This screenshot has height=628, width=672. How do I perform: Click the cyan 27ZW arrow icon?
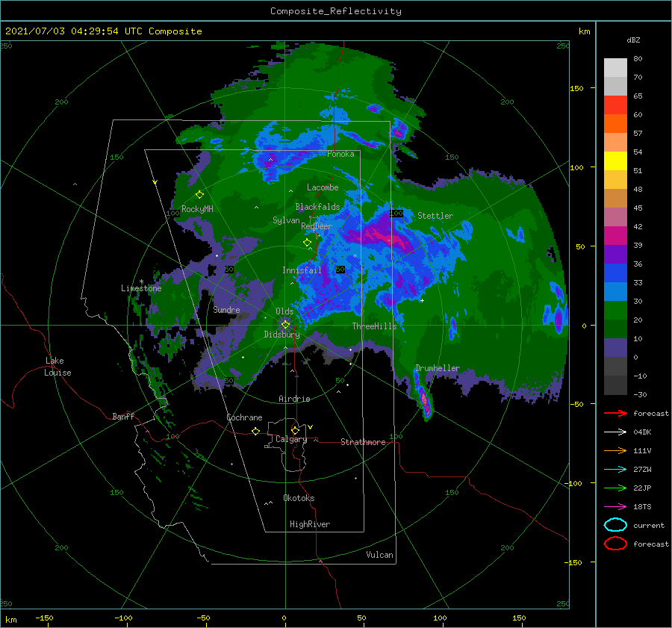click(x=615, y=470)
